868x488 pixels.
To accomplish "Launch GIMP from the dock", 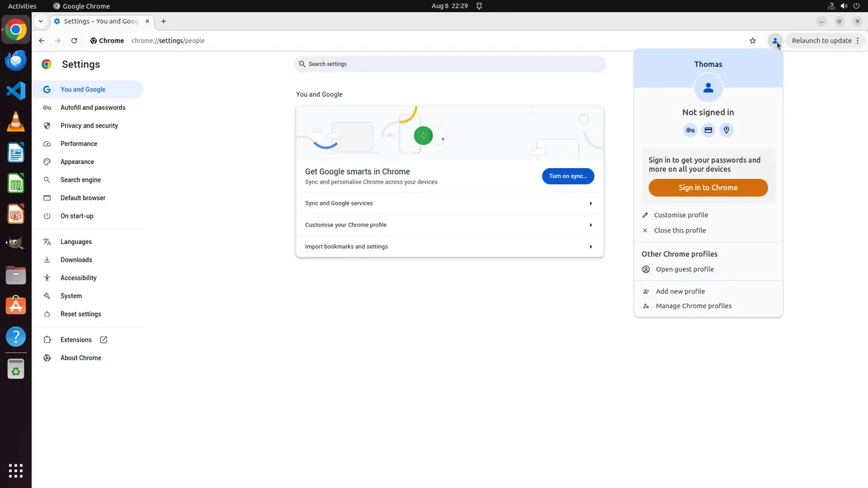I will [16, 245].
